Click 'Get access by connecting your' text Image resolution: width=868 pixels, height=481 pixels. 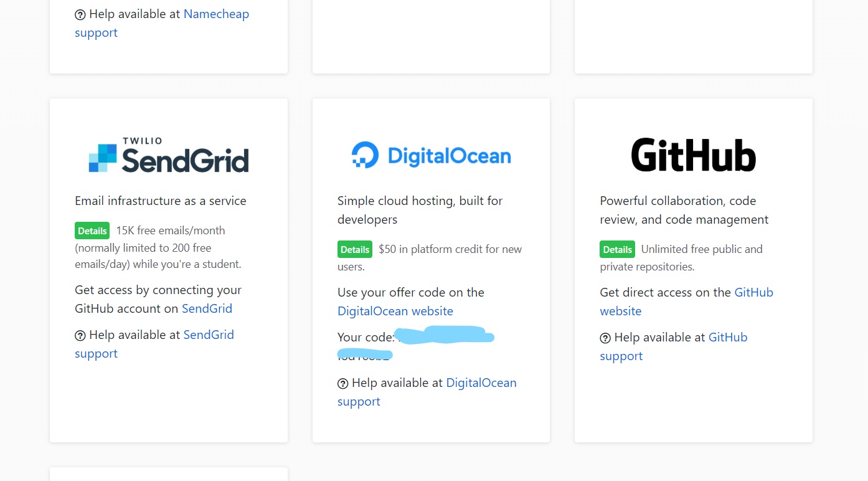(x=158, y=290)
